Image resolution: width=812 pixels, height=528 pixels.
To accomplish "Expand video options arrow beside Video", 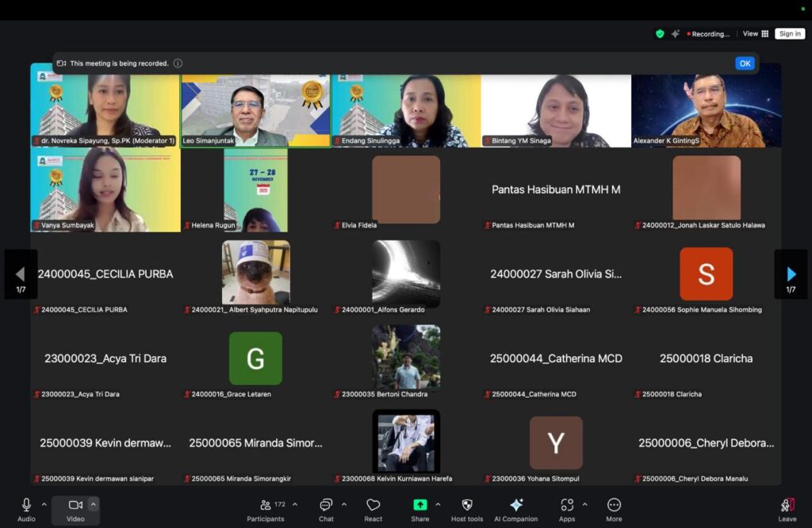I will click(94, 504).
